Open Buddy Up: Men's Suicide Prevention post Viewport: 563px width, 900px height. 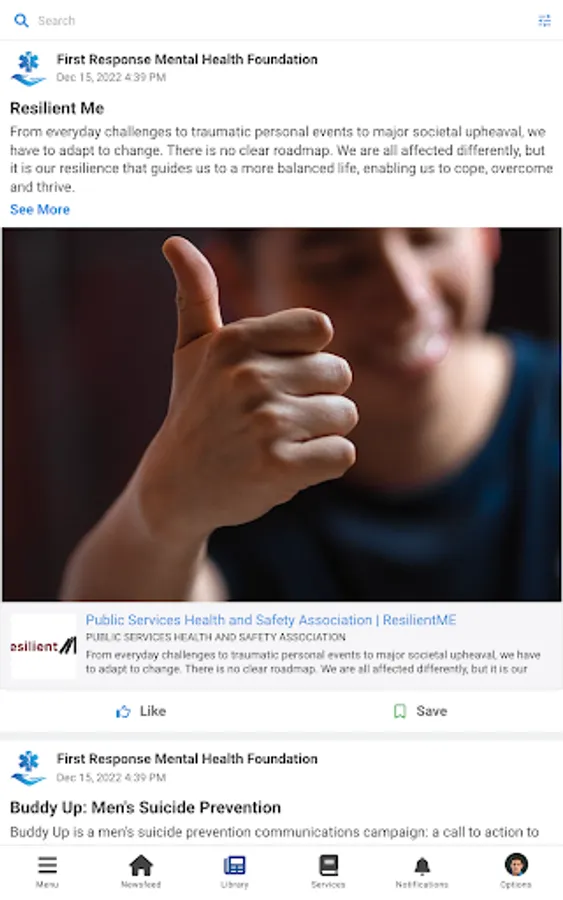click(x=145, y=808)
